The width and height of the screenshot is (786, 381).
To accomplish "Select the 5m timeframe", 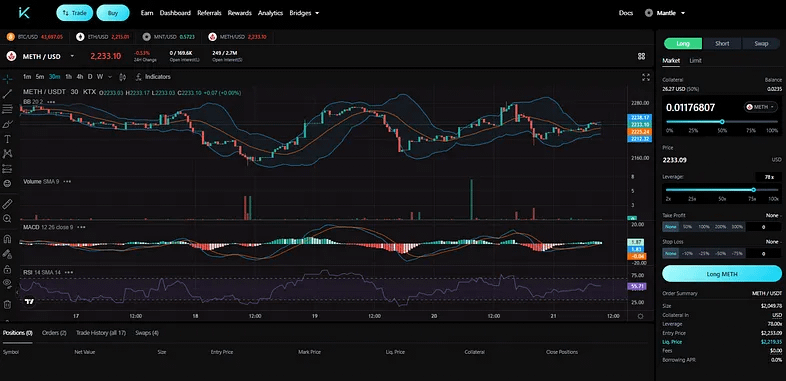I will click(40, 77).
